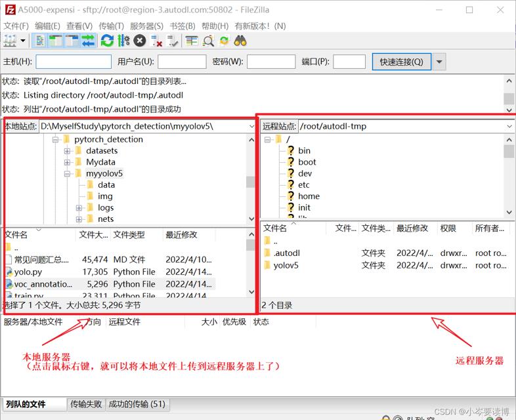Select img folder in local tree
The image size is (516, 420).
pyautogui.click(x=105, y=196)
